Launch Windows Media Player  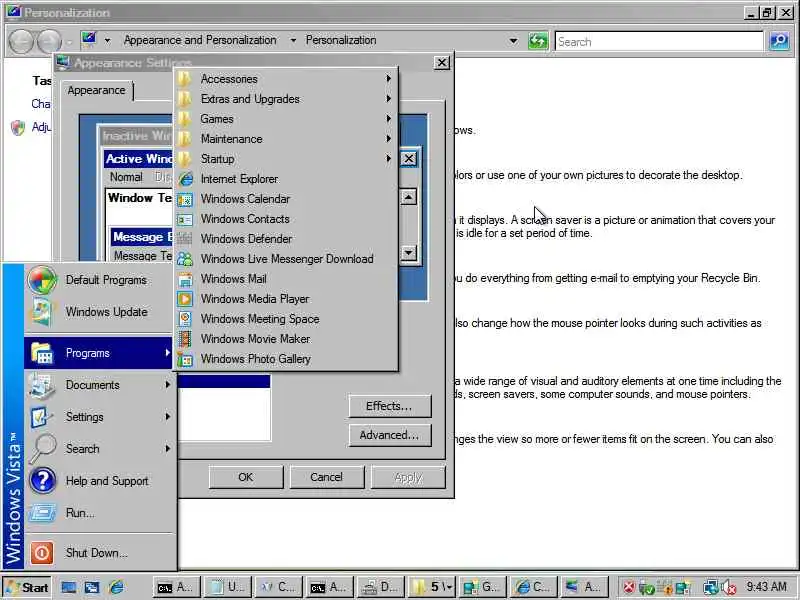(286, 298)
